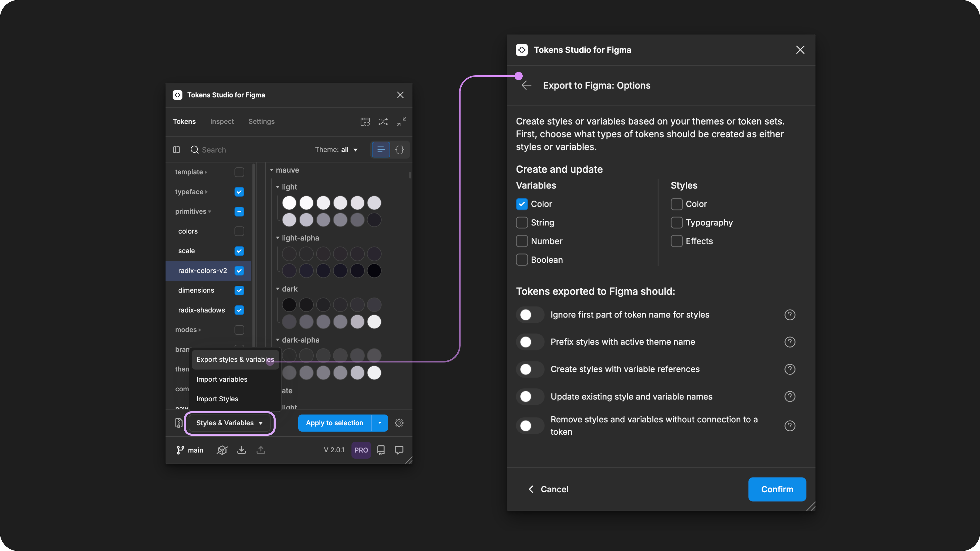Choose Export styles & variables menu item

pyautogui.click(x=235, y=360)
